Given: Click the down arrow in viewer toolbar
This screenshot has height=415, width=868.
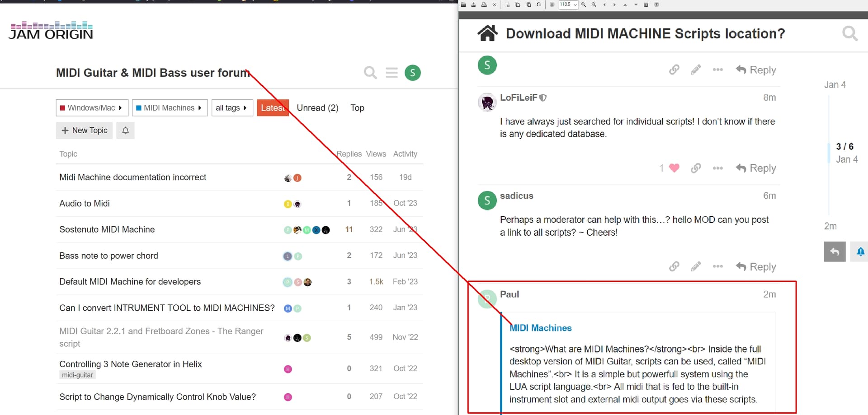Looking at the screenshot, I should (636, 5).
